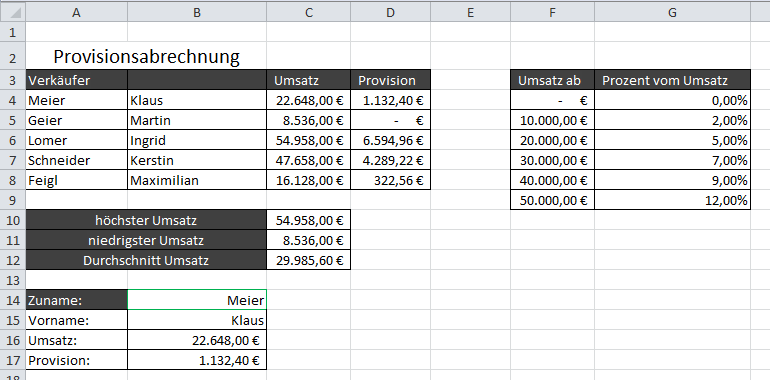Select the 0,00% percentage cell

click(x=672, y=100)
